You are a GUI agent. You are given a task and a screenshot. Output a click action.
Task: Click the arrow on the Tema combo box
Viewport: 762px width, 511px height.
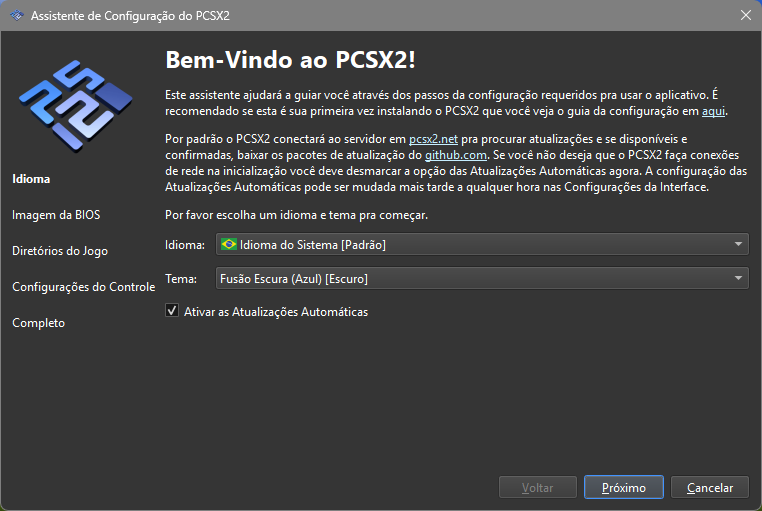[x=738, y=279]
